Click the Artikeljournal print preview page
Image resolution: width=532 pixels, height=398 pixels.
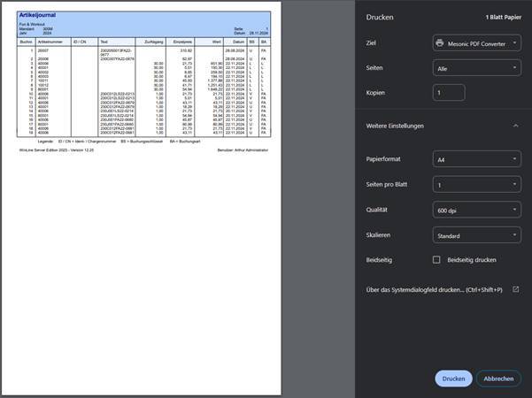(142, 198)
